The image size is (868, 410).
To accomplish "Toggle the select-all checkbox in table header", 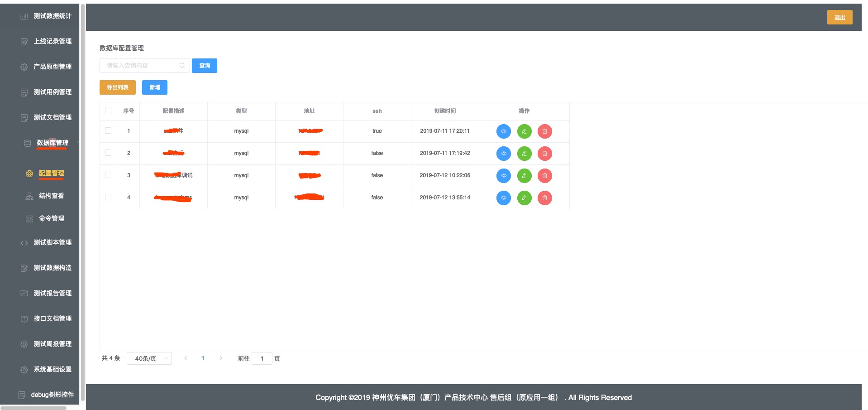I will click(x=108, y=110).
